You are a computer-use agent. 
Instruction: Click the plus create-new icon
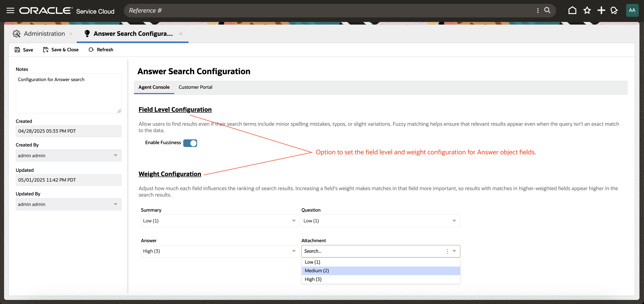point(601,10)
